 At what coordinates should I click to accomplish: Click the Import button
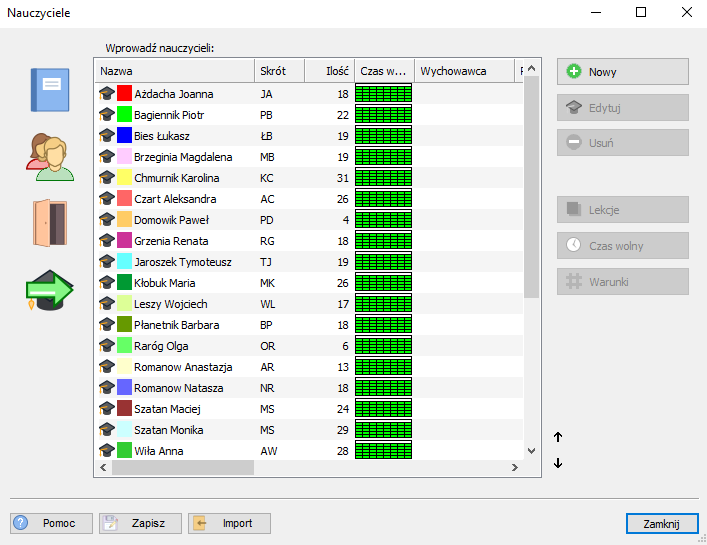pos(229,524)
